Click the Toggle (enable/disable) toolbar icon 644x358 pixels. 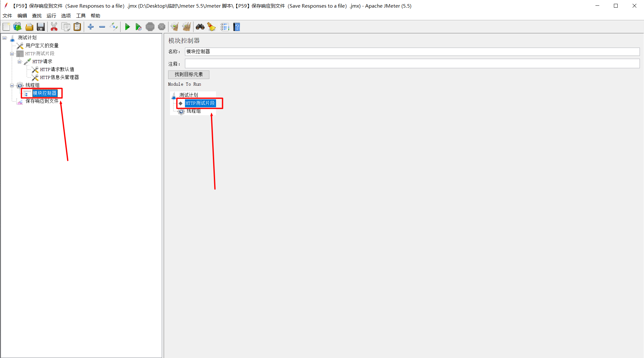click(x=114, y=27)
